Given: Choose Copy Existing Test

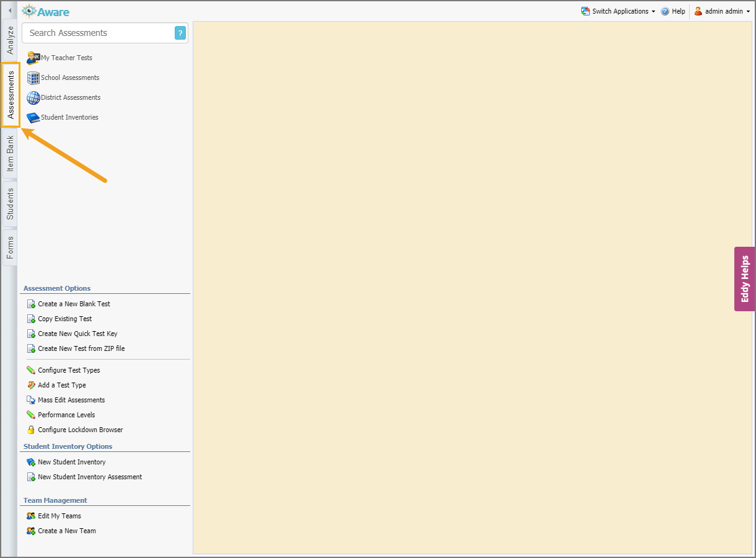Looking at the screenshot, I should coord(65,319).
